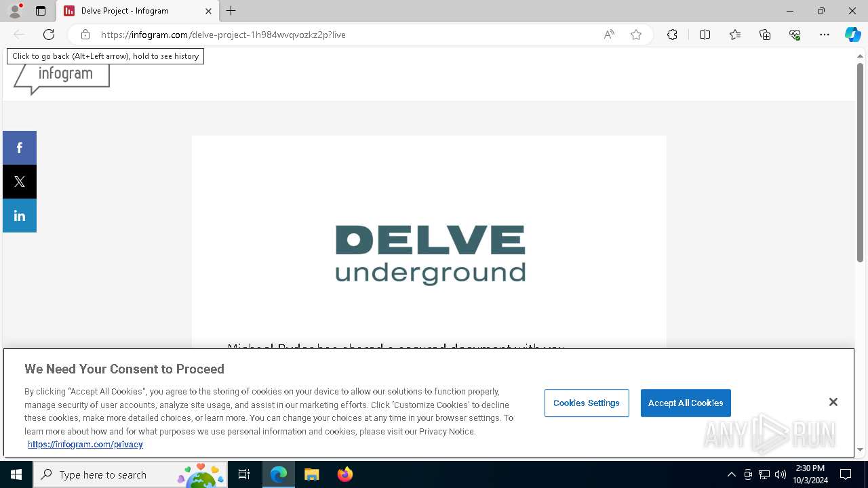The height and width of the screenshot is (488, 868).
Task: Open the Windows Start menu
Action: (x=16, y=474)
